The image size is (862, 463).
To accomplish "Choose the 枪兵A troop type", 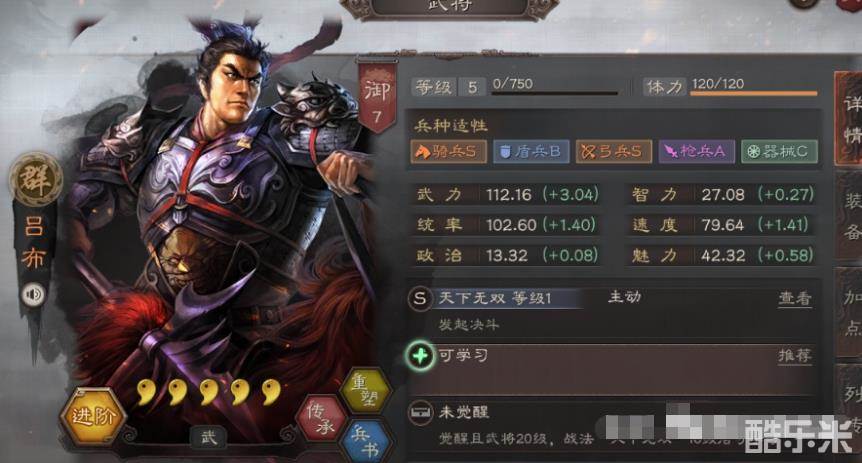I will pyautogui.click(x=696, y=151).
